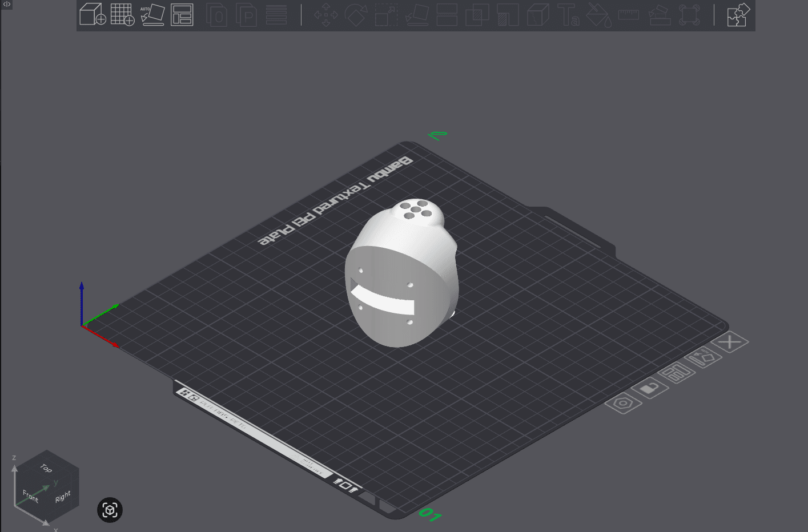808x532 pixels.
Task: Add a new build plate
Action: 122,15
